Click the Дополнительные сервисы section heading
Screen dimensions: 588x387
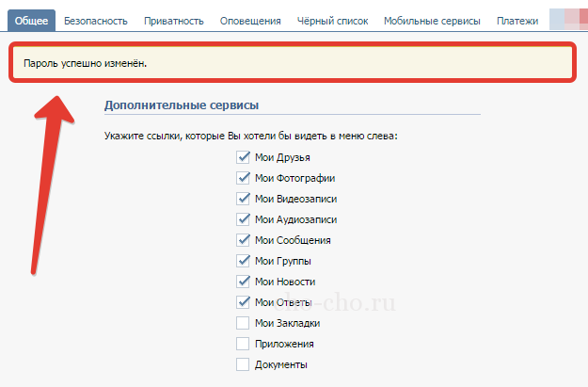(x=181, y=105)
